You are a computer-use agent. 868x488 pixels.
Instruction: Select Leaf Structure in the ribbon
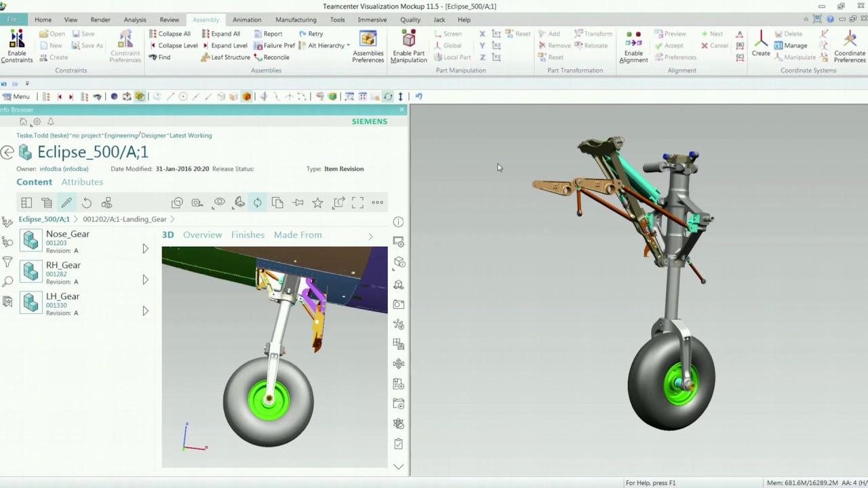(x=226, y=57)
